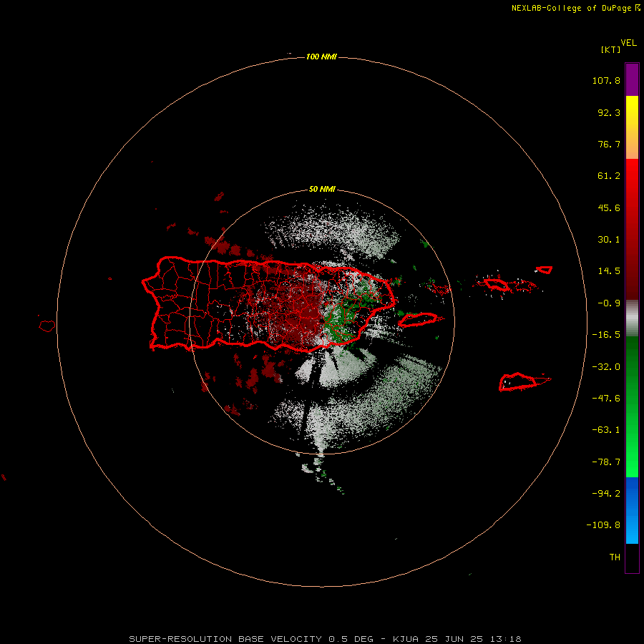Pick the purple segment of velocity scale
This screenshot has width=644, height=644.
coord(632,79)
